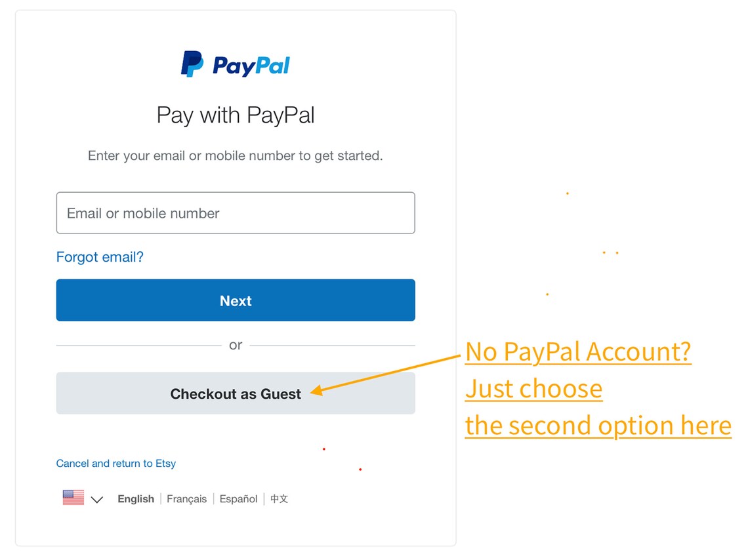Viewport: 748px width, 560px height.
Task: Switch language to 中文
Action: (x=279, y=499)
